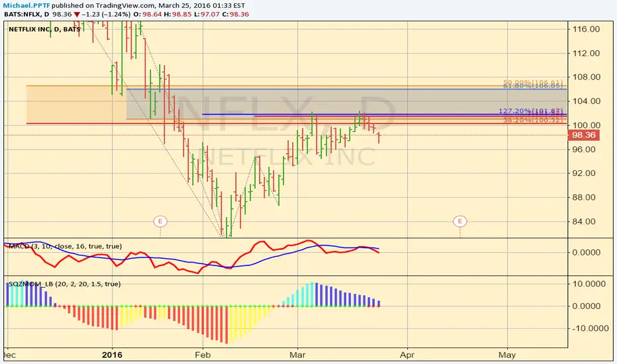Screen dimensions: 617x364
Task: Select the Mar date axis label
Action: click(x=297, y=355)
